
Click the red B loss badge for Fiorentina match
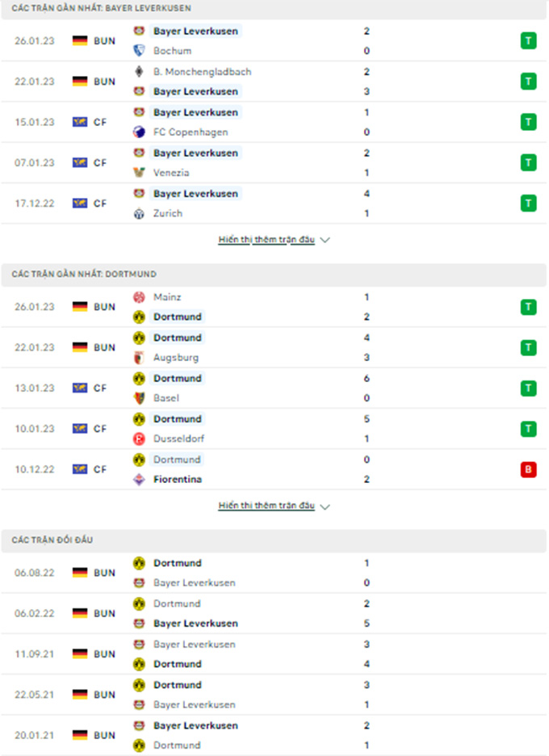528,469
